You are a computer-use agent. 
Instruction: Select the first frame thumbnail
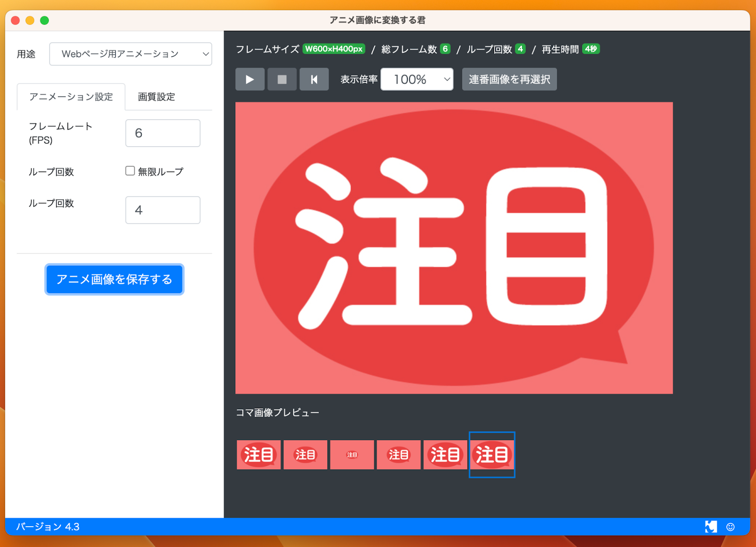258,455
